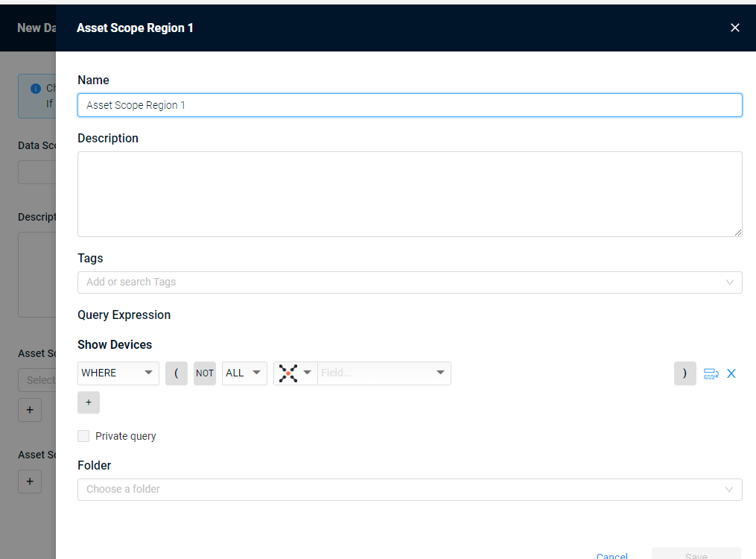Open the Choose a folder dropdown
756x559 pixels.
click(410, 489)
